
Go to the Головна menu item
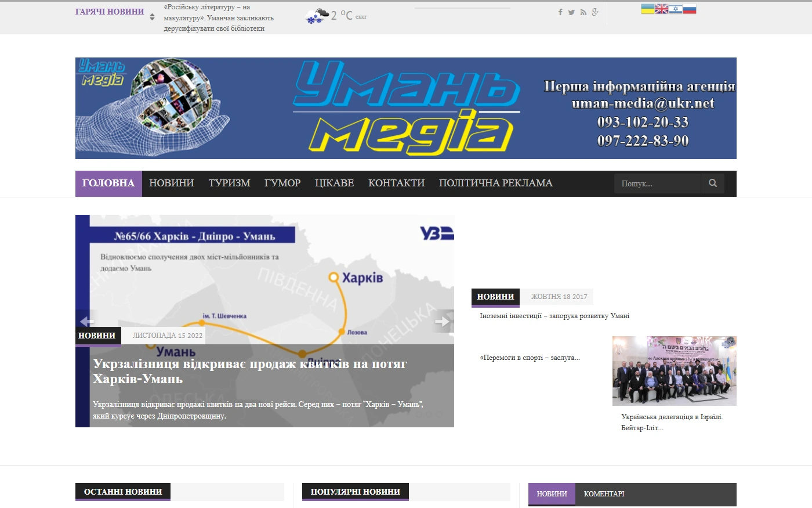pos(108,183)
